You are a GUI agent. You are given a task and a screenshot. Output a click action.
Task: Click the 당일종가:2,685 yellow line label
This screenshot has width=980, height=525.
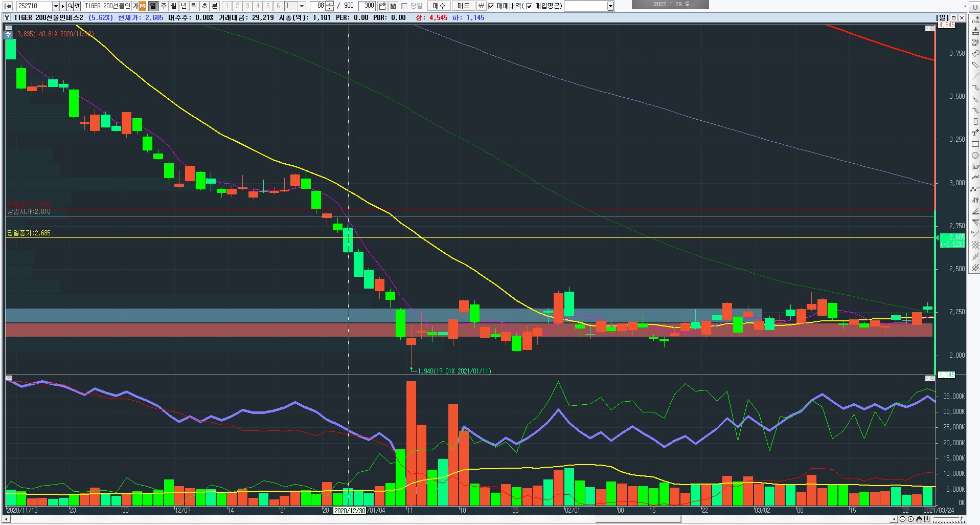tap(29, 233)
